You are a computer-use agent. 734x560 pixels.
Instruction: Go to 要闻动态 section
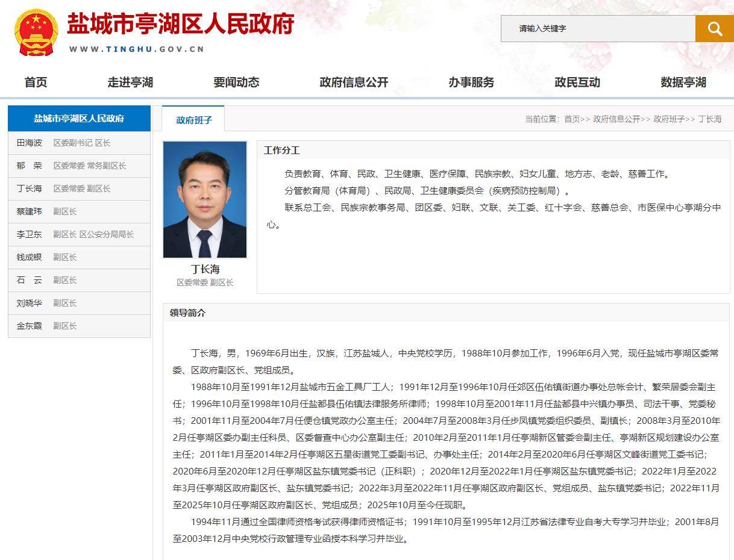[x=236, y=82]
